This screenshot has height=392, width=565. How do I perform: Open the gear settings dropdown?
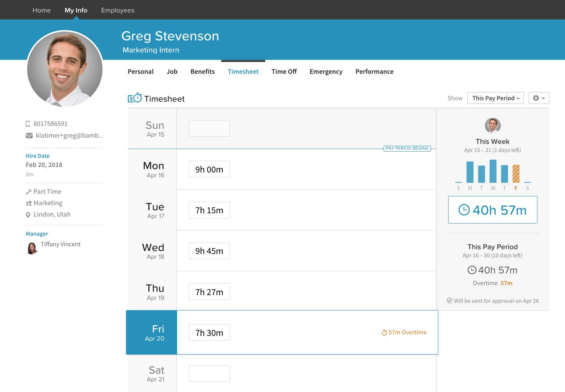click(x=539, y=98)
